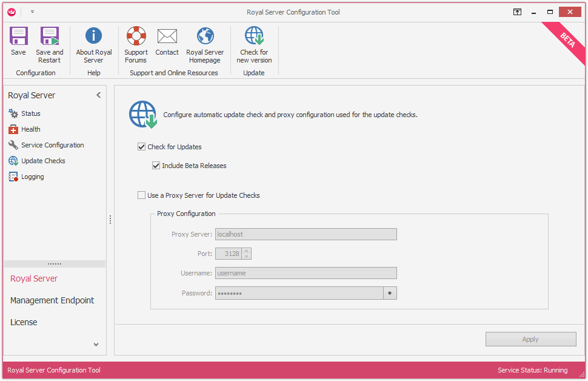The image size is (588, 381).
Task: Open quick access toolbar dropdown arrow
Action: (32, 12)
